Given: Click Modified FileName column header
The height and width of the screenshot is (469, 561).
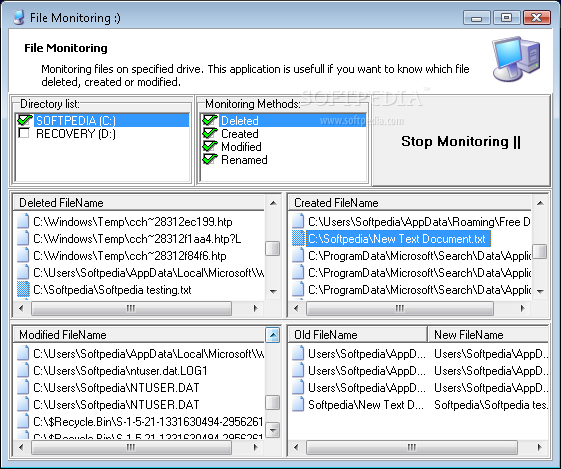Looking at the screenshot, I should [139, 335].
